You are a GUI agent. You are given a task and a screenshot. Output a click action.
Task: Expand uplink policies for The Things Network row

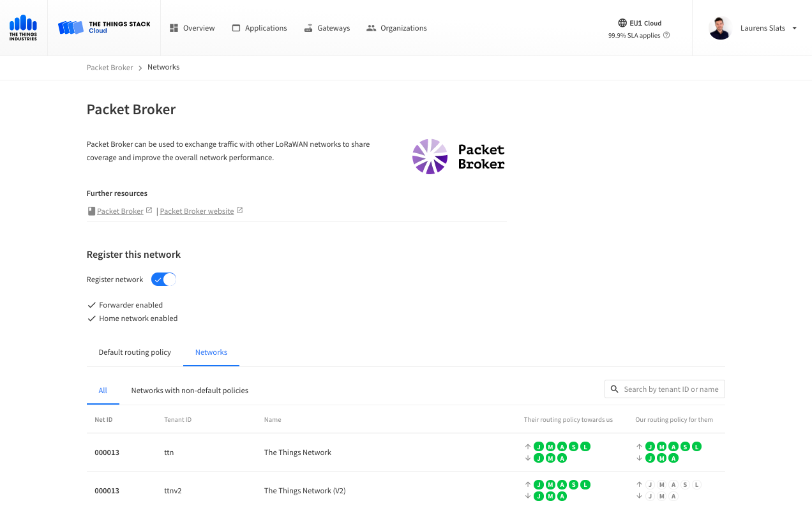pyautogui.click(x=527, y=447)
